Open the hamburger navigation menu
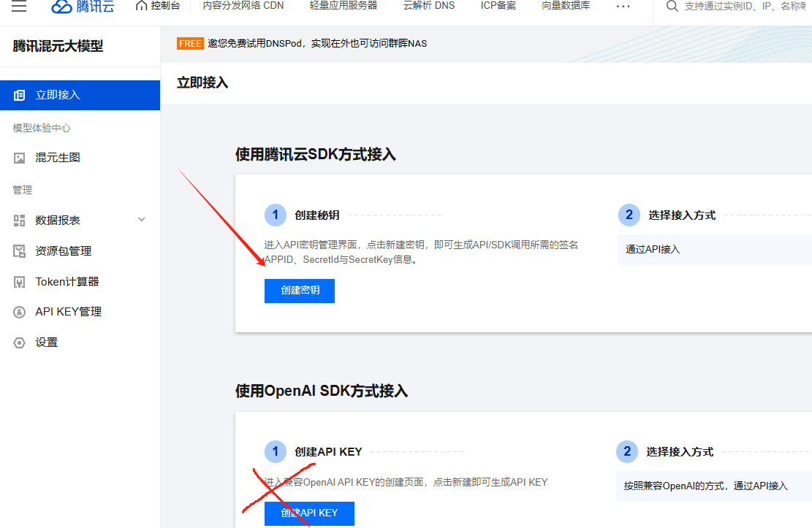This screenshot has height=528, width=812. pos(20,7)
